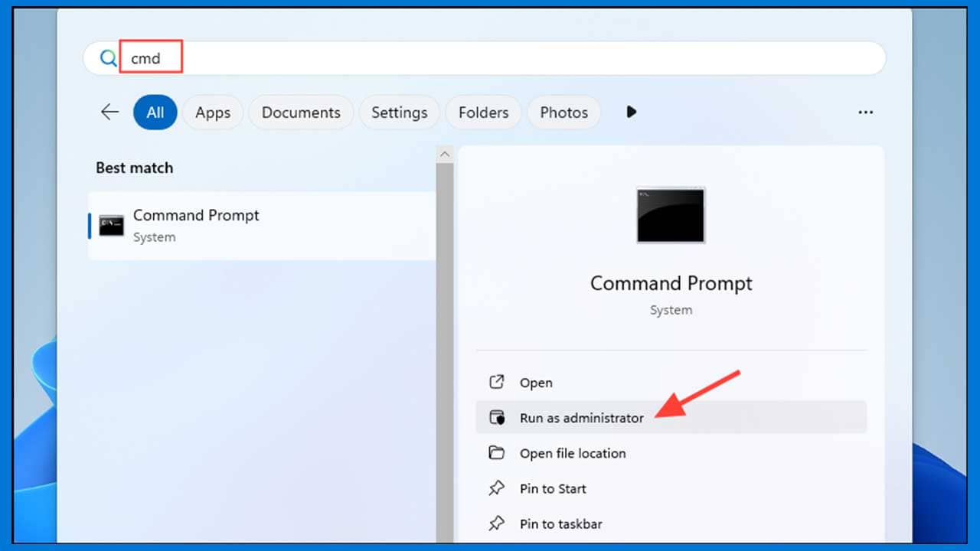Select the All filter tab
The image size is (980, 551).
(155, 112)
